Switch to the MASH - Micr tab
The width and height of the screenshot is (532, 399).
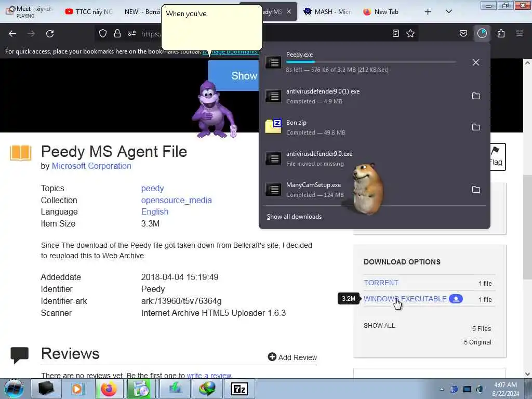point(328,11)
